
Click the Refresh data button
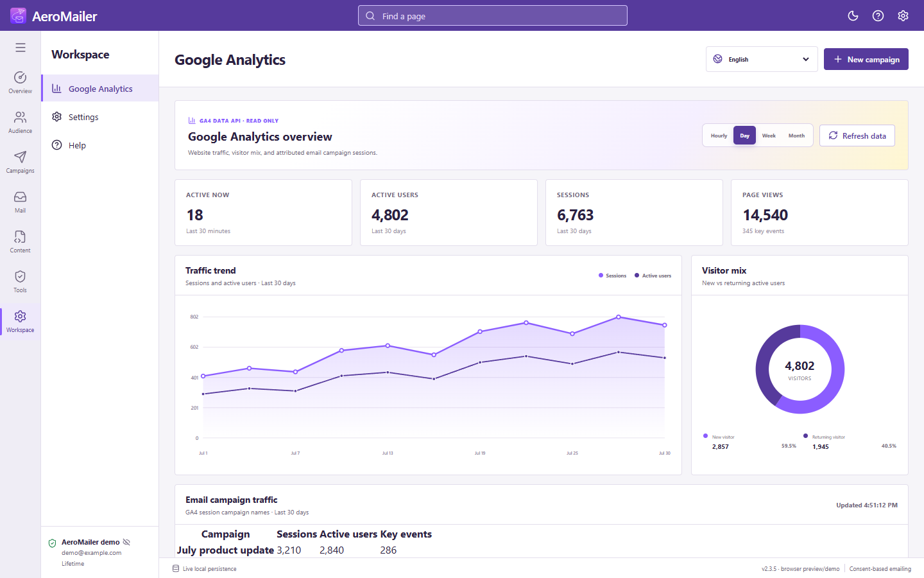coord(857,136)
